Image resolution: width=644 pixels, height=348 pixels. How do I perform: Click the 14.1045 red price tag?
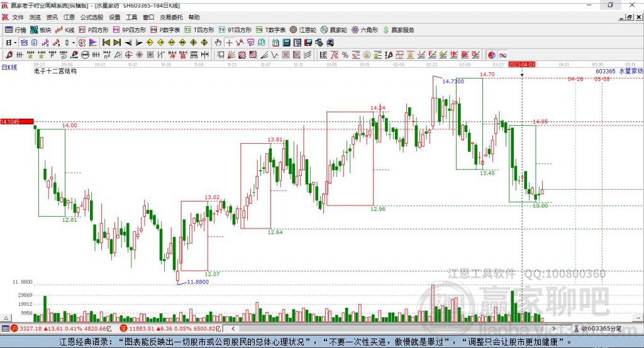17,121
